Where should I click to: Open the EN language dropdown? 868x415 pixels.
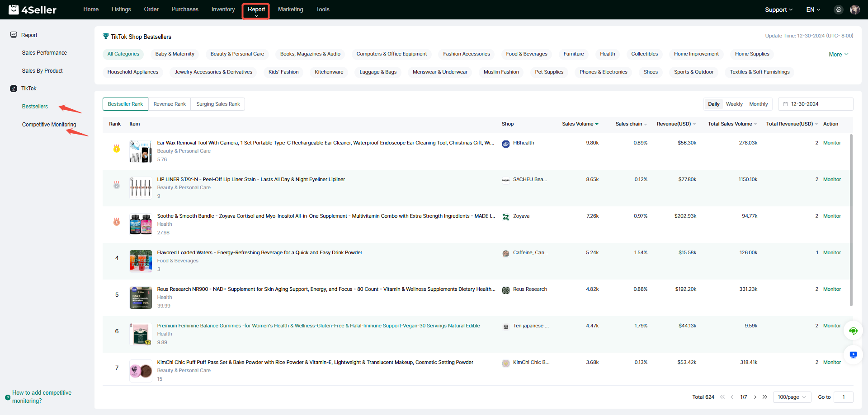point(813,9)
